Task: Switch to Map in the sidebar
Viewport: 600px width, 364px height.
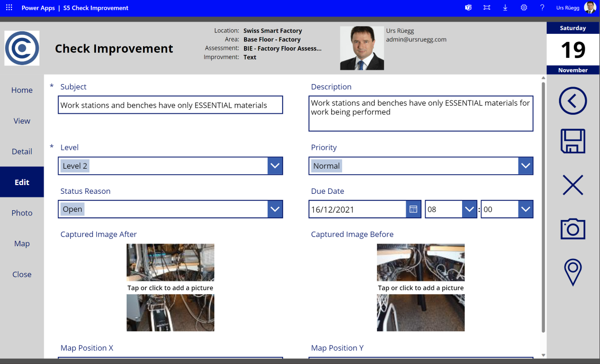Action: [x=22, y=244]
